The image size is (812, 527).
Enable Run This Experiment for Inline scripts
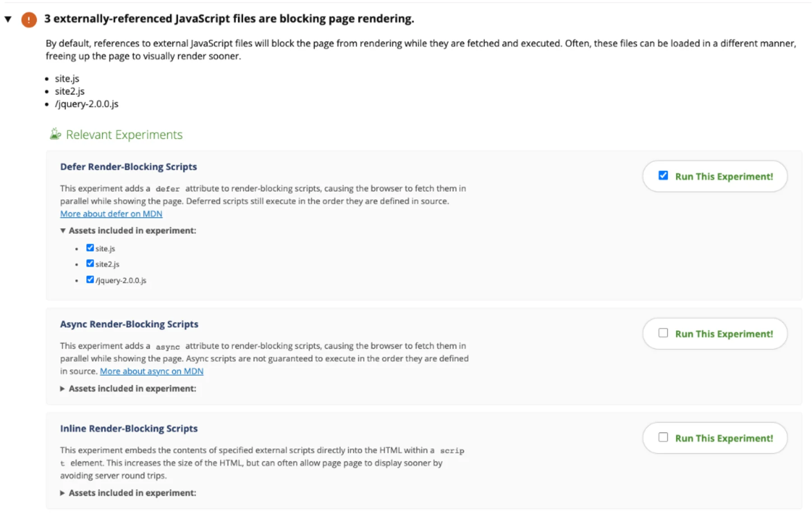[x=663, y=437]
